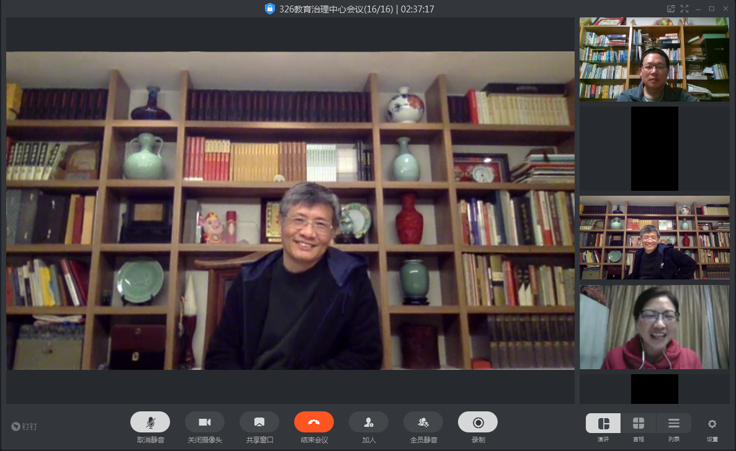Add a participant (加人)
Screen dimensions: 736x451
point(368,422)
